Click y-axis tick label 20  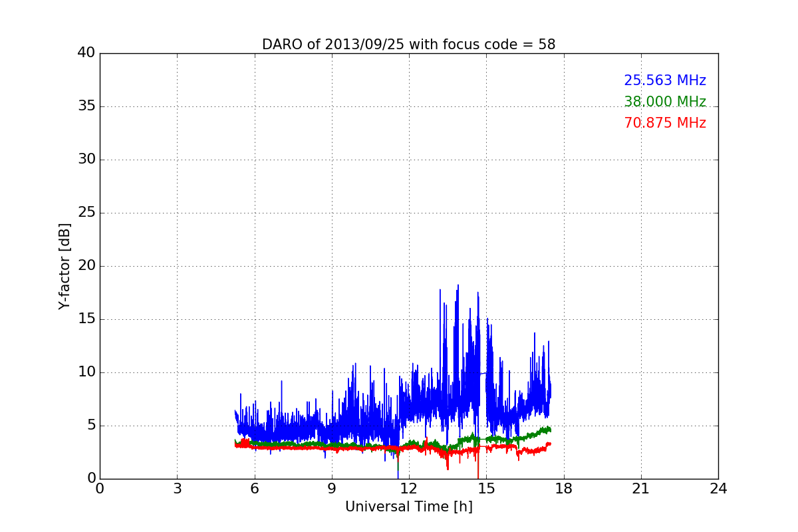pyautogui.click(x=86, y=266)
